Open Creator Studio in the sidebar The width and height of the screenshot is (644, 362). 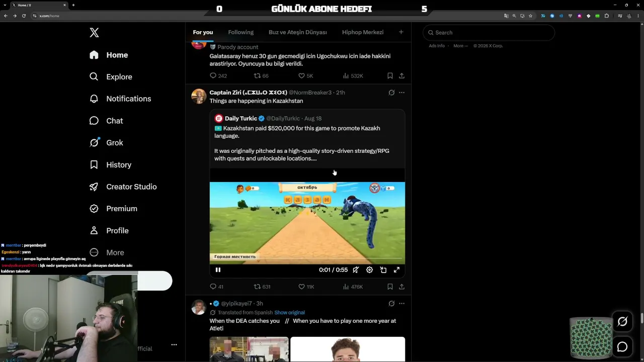tap(123, 187)
